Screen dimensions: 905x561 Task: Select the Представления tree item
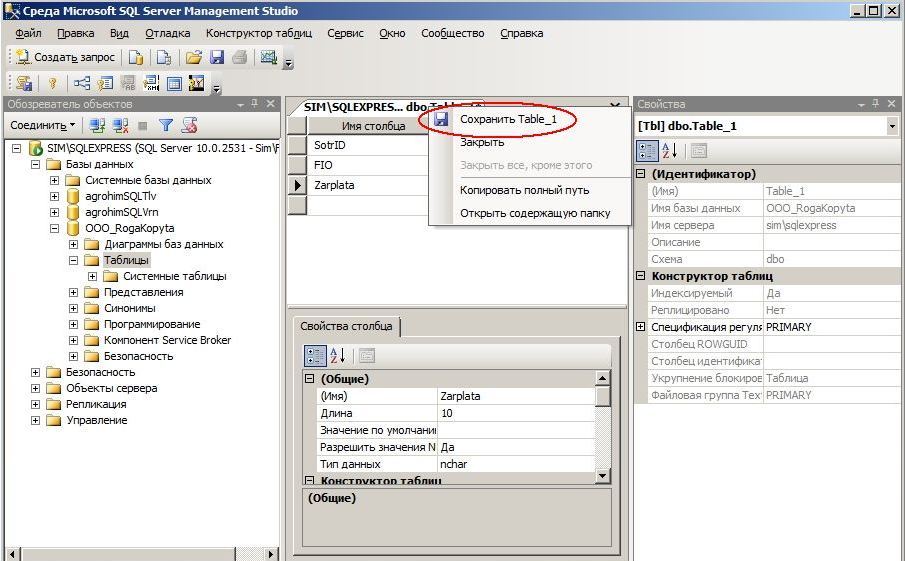(x=144, y=292)
